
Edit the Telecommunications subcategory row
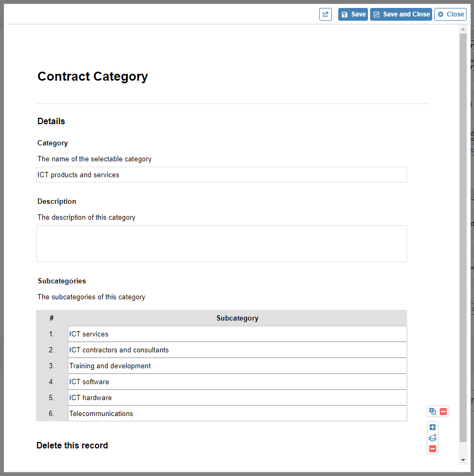pos(238,413)
